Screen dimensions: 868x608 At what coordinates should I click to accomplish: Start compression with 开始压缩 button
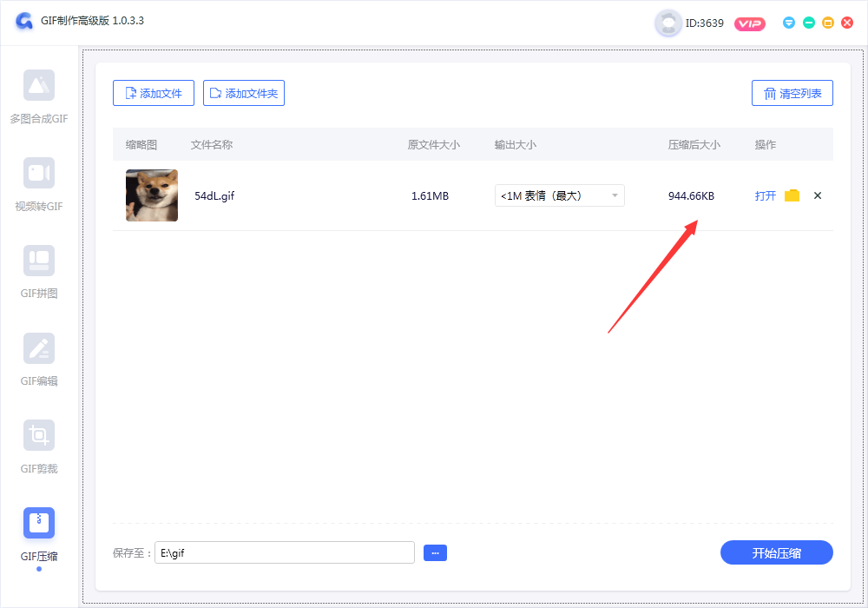[776, 552]
